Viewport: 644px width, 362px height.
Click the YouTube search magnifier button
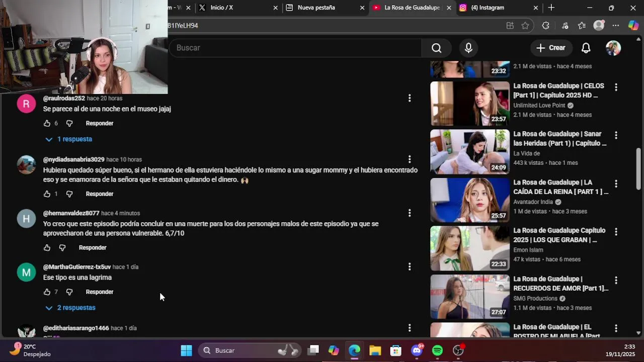coord(436,48)
